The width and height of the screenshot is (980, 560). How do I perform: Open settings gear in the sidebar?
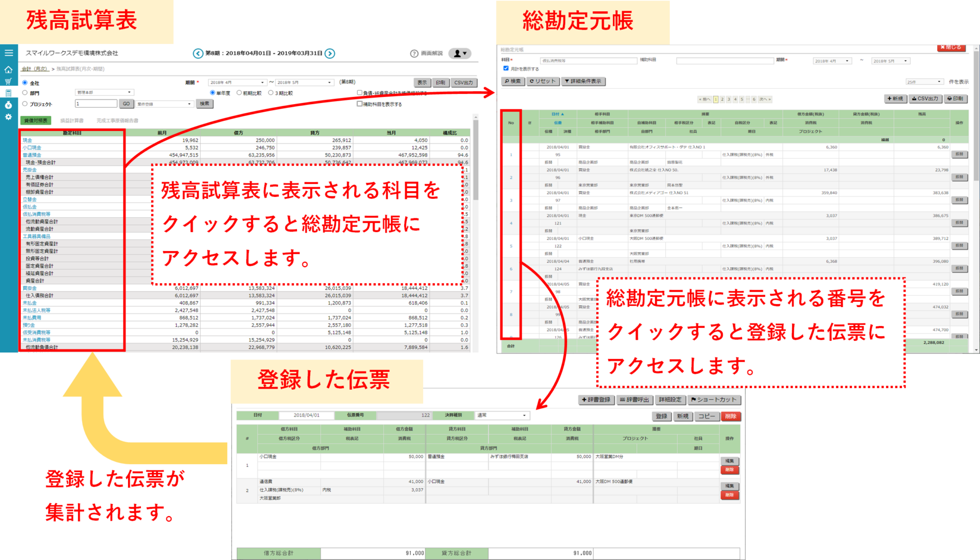(x=8, y=117)
